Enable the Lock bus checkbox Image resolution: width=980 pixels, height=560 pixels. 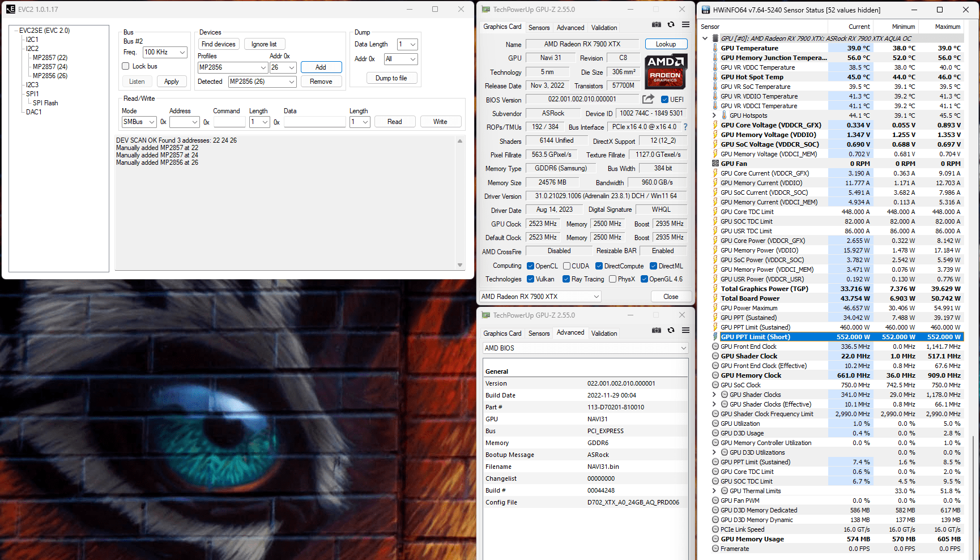(x=126, y=66)
